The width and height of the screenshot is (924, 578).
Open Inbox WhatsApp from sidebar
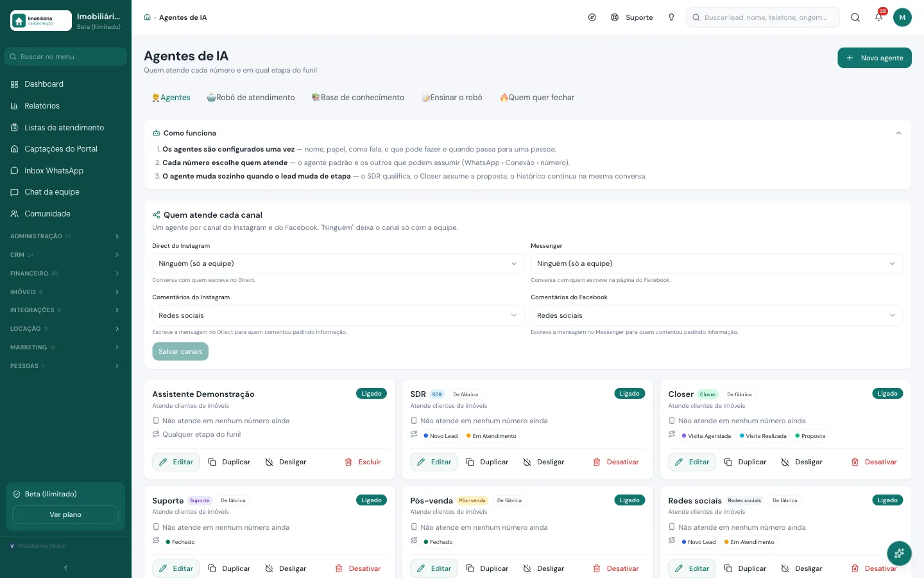click(x=65, y=171)
